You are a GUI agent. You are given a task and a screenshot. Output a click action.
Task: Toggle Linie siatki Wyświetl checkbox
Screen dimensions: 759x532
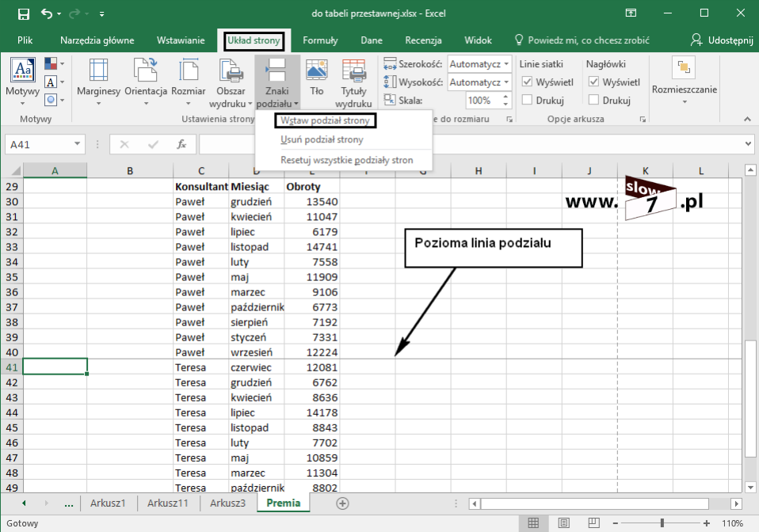click(x=527, y=82)
